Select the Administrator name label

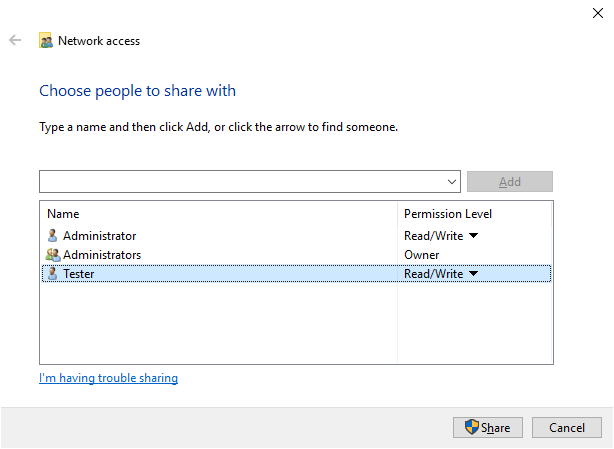[x=99, y=236]
